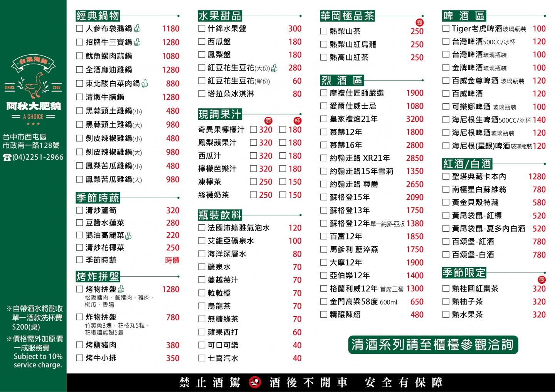Click the 烤炸拼盤 section header

(x=98, y=276)
